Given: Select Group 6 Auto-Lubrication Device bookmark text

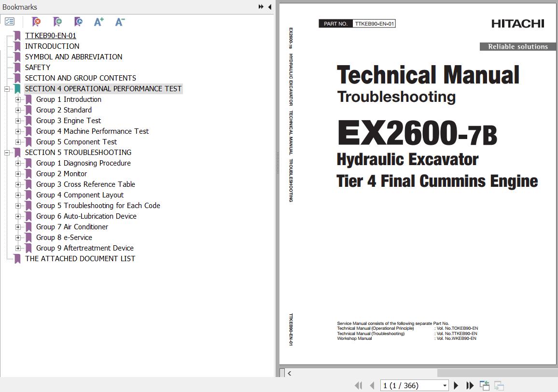Looking at the screenshot, I should 86,216.
